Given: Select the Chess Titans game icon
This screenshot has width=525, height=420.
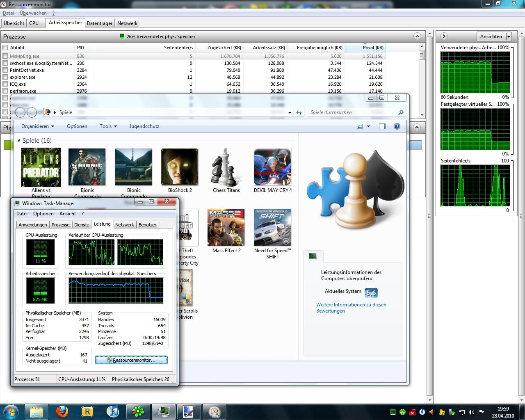Looking at the screenshot, I should point(226,167).
